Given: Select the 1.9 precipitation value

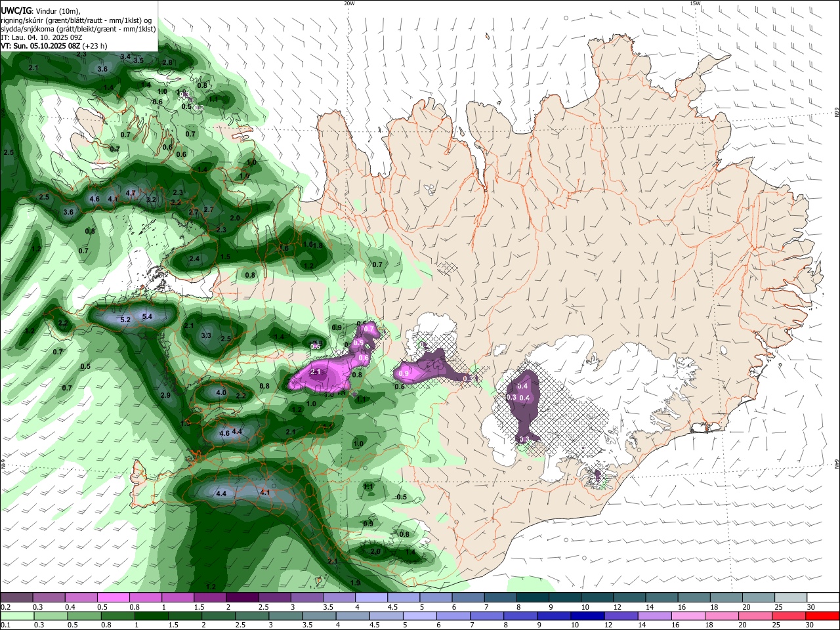Looking at the screenshot, I should tap(356, 583).
